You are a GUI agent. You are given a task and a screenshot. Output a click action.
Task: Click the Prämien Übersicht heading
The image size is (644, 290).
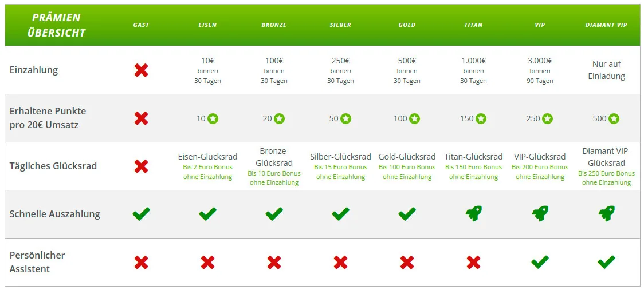(57, 25)
